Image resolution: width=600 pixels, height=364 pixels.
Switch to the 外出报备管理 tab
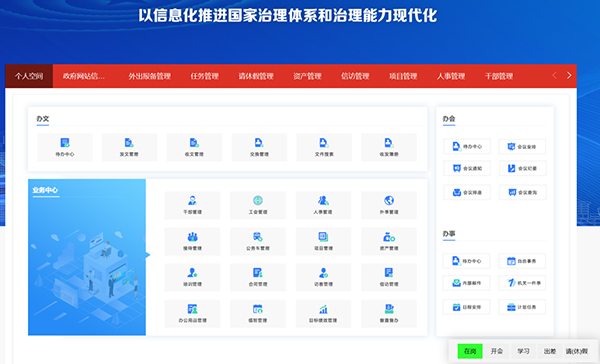pos(149,76)
